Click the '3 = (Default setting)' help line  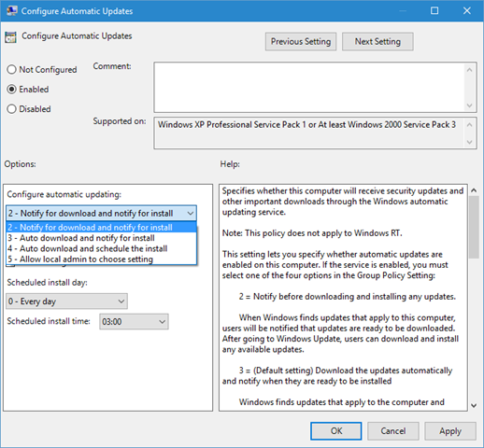(x=346, y=371)
